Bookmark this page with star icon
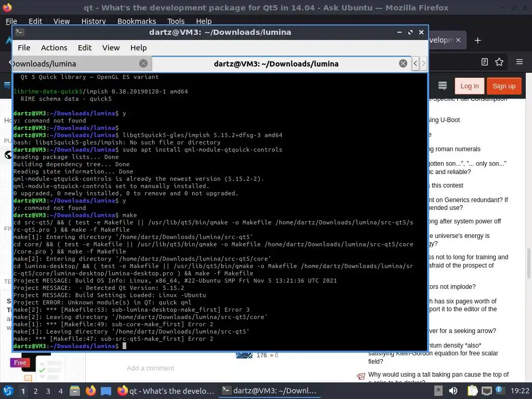532x399 pixels. tap(499, 62)
